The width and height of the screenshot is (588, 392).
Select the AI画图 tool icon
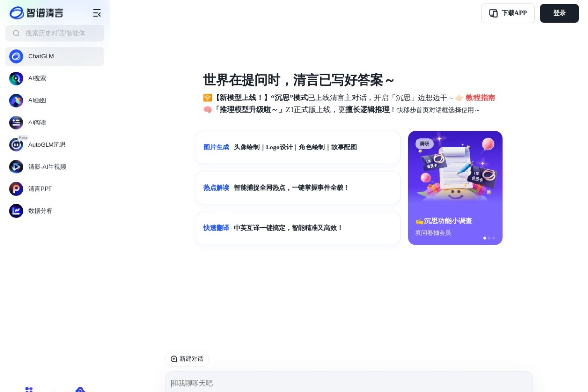37,100
